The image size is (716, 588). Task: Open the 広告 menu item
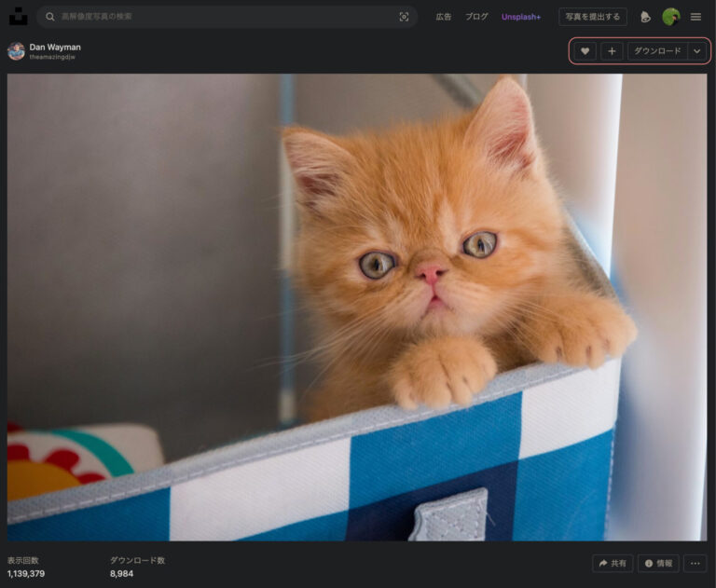click(444, 17)
